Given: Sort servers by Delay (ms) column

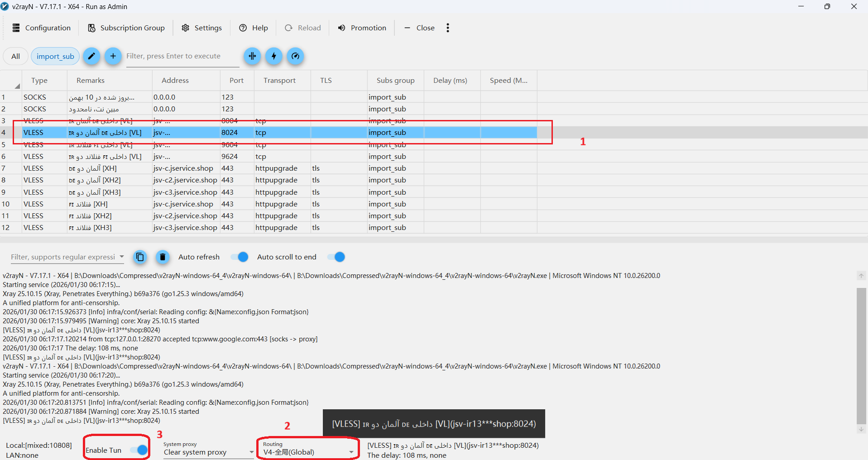Looking at the screenshot, I should pyautogui.click(x=450, y=81).
